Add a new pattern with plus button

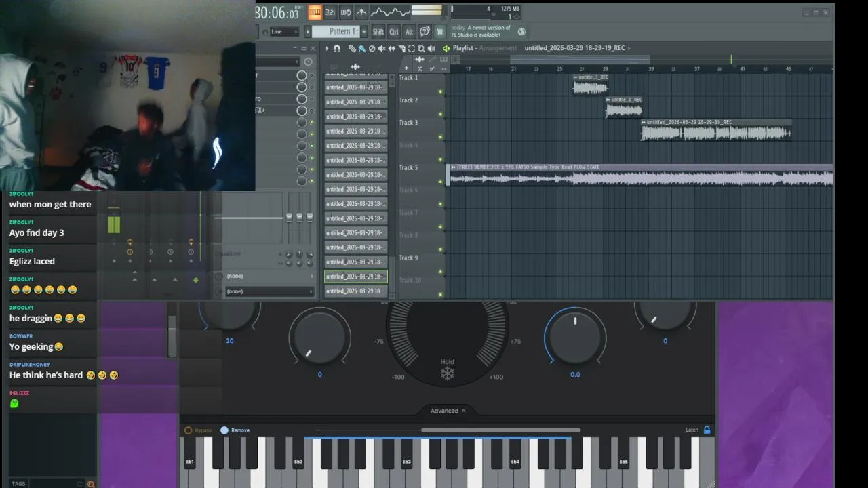(363, 31)
